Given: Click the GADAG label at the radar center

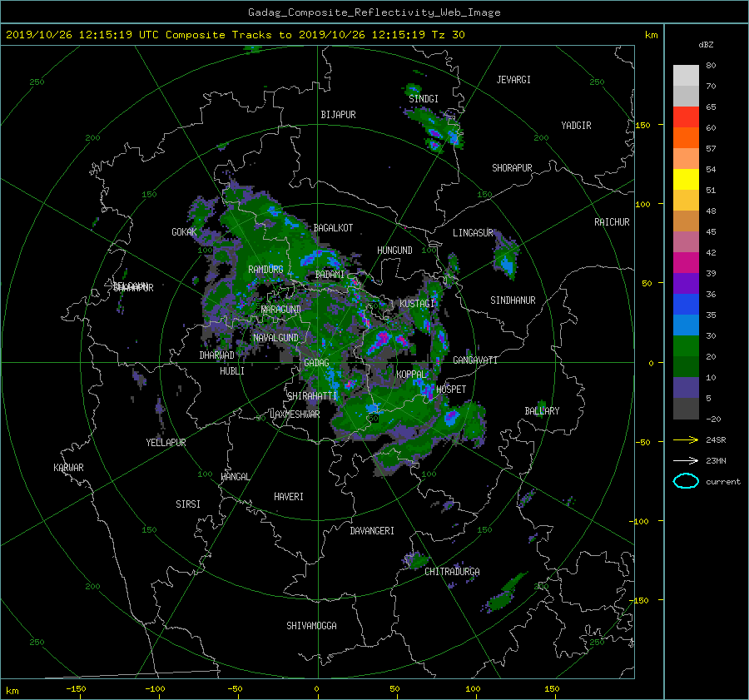Looking at the screenshot, I should tap(316, 363).
